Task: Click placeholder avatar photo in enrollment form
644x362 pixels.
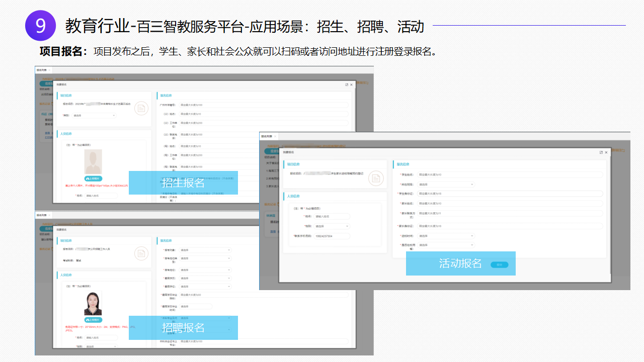Action: pos(93,161)
